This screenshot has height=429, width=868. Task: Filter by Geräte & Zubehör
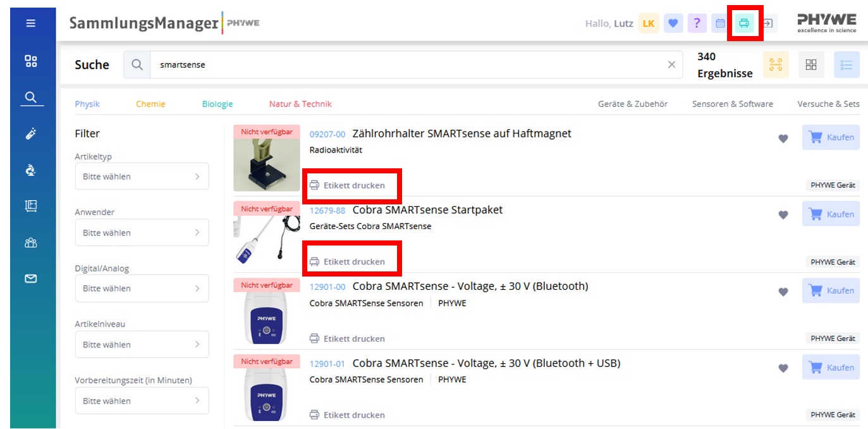[x=633, y=104]
